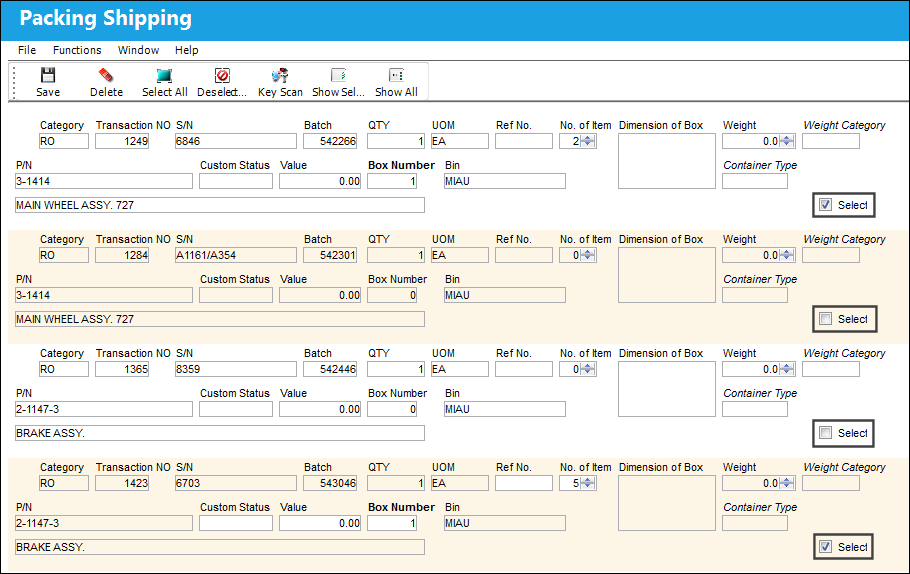
Task: Click BRAKE ASSY. description of transaction 1365
Action: [220, 433]
